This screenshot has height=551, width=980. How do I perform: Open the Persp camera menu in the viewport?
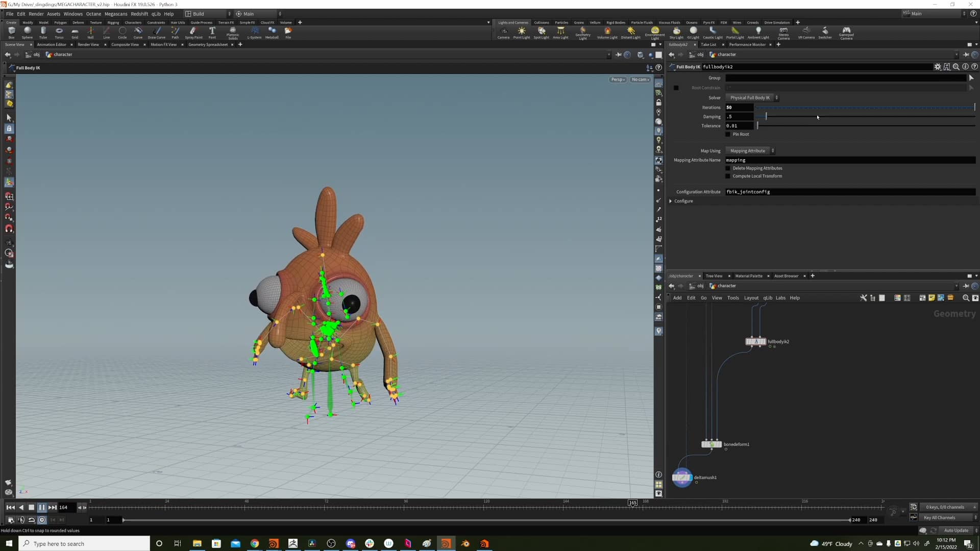click(x=618, y=80)
